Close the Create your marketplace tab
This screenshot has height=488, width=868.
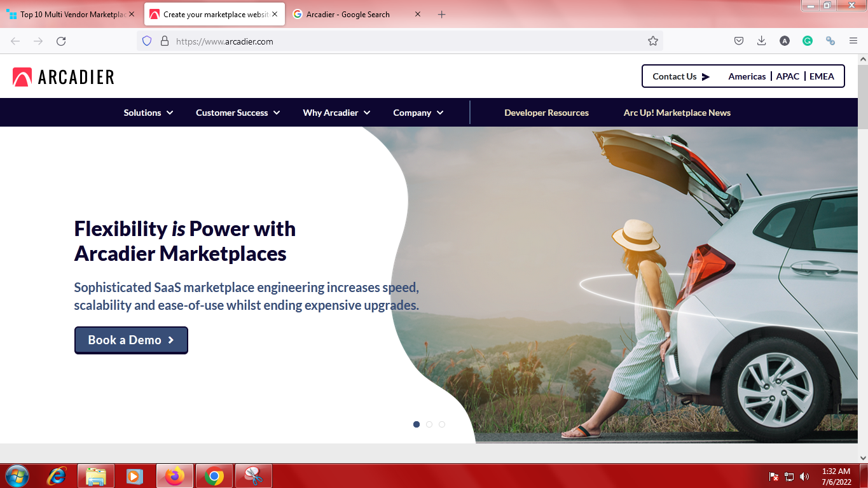point(275,14)
